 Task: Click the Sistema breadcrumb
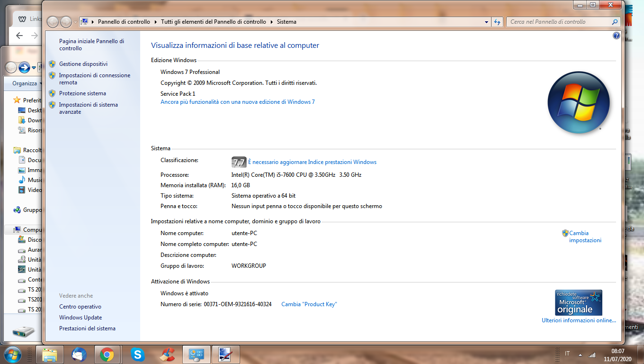(x=286, y=22)
